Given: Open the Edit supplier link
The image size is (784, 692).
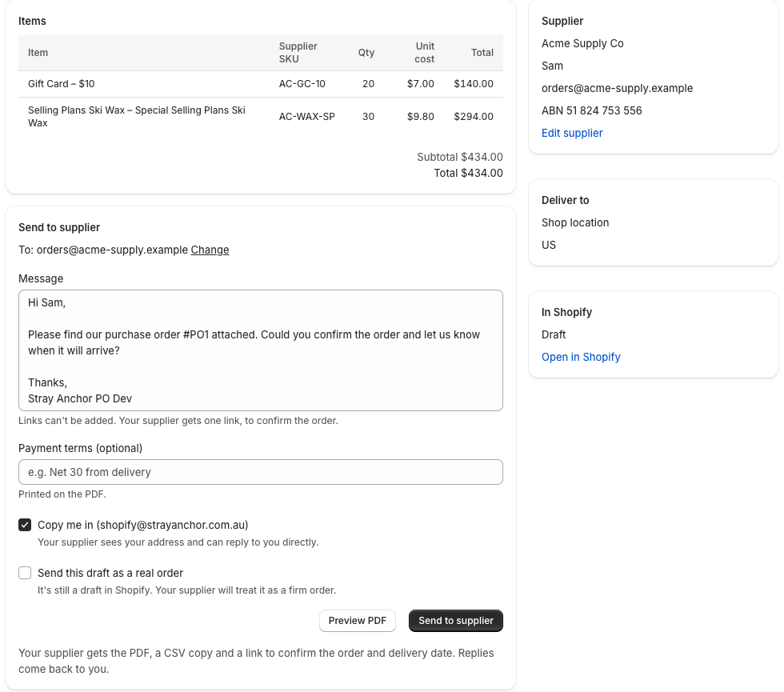Looking at the screenshot, I should pos(572,133).
